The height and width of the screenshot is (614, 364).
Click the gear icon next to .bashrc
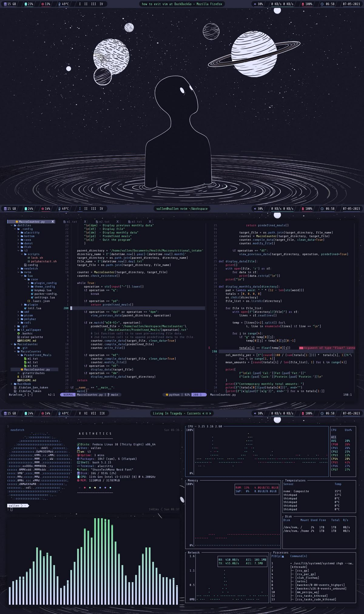pyautogui.click(x=19, y=333)
